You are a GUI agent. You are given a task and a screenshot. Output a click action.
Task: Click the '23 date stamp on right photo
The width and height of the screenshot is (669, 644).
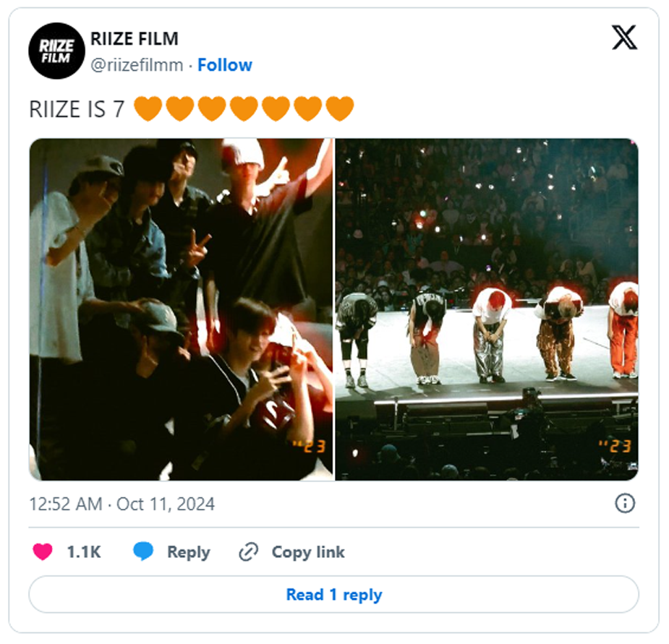(614, 446)
